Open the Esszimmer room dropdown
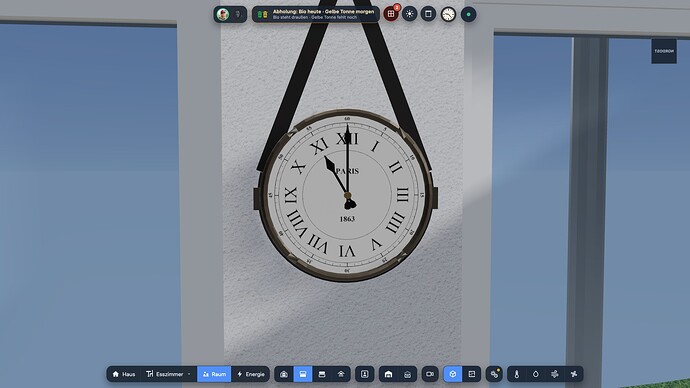 [x=169, y=374]
